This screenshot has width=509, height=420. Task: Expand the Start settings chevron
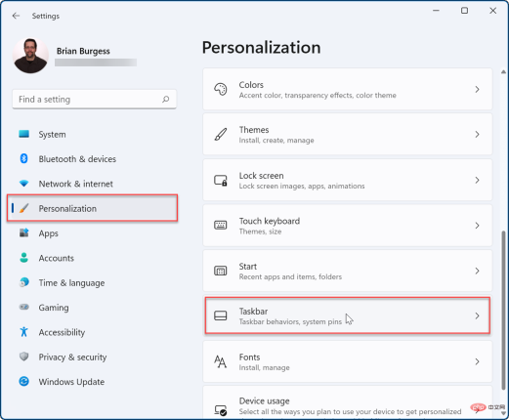[x=477, y=271]
